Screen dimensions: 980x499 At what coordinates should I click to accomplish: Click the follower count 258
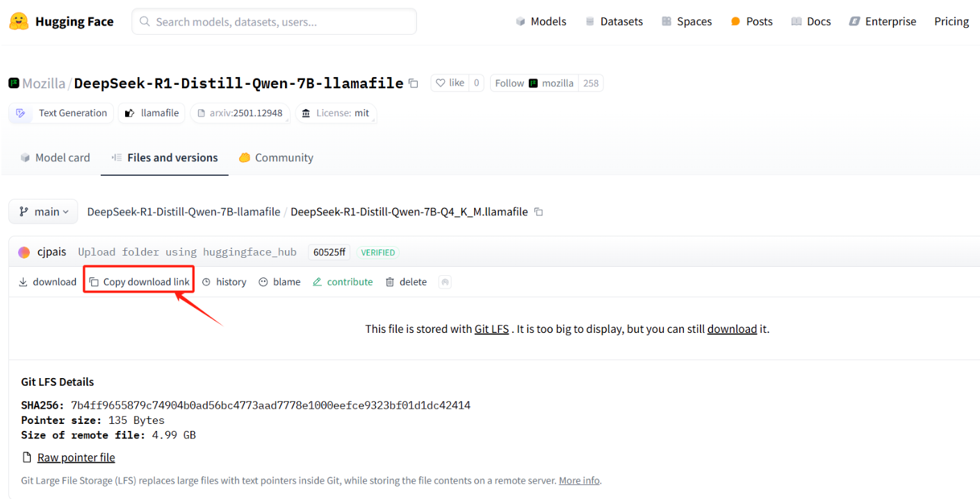coord(591,83)
